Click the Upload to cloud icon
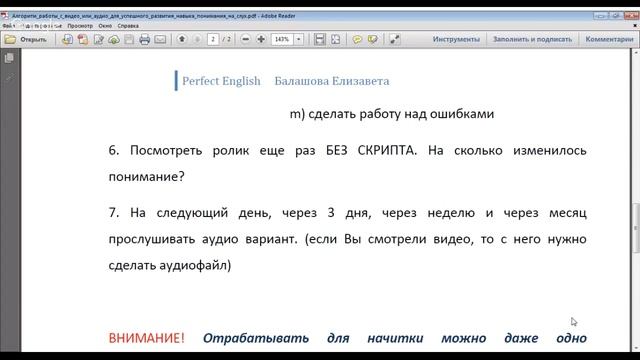 tap(114, 40)
